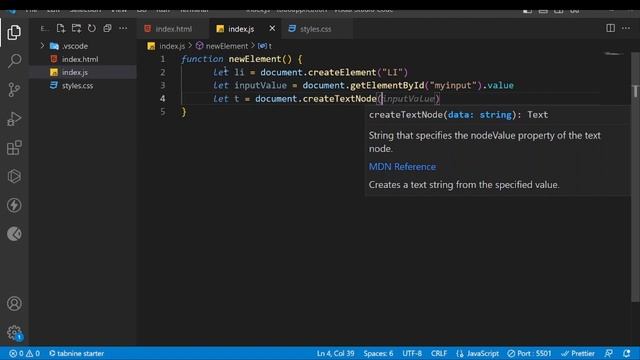
Task: Select the index.js editor tab
Action: tap(241, 29)
